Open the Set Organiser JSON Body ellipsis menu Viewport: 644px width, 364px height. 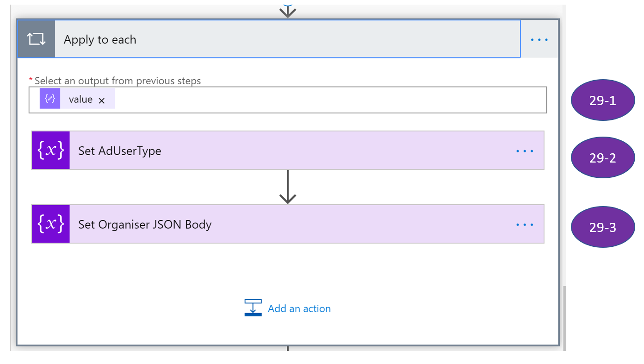pyautogui.click(x=525, y=225)
